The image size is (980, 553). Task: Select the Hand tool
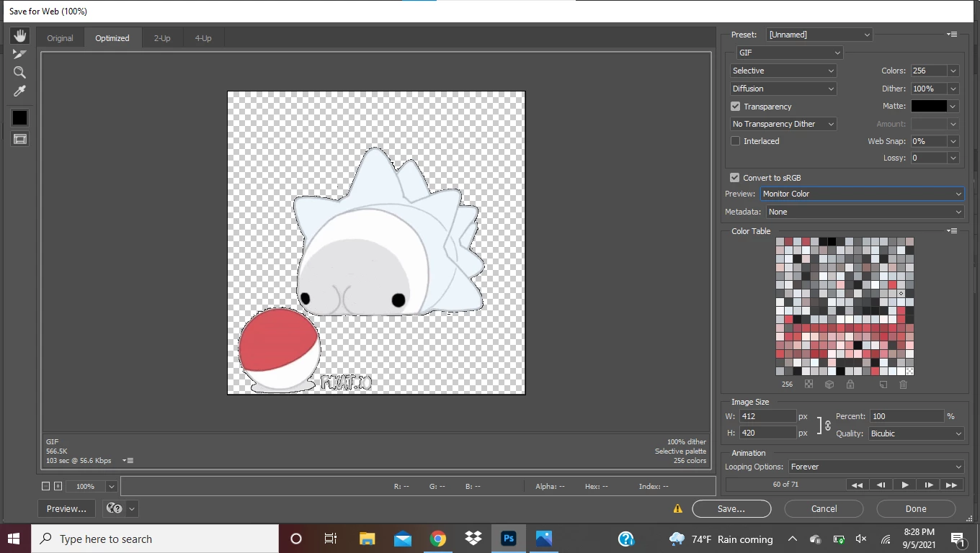coord(19,35)
